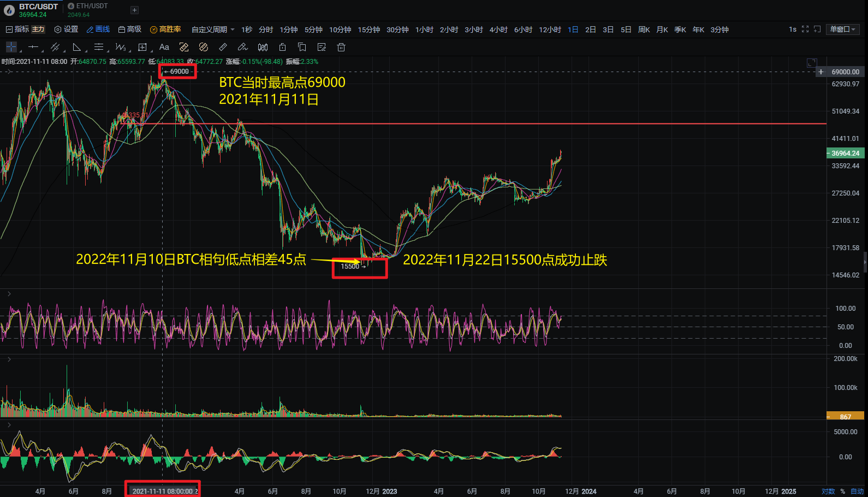The image size is (868, 497).
Task: Select the 15分钟 timeframe
Action: point(369,29)
